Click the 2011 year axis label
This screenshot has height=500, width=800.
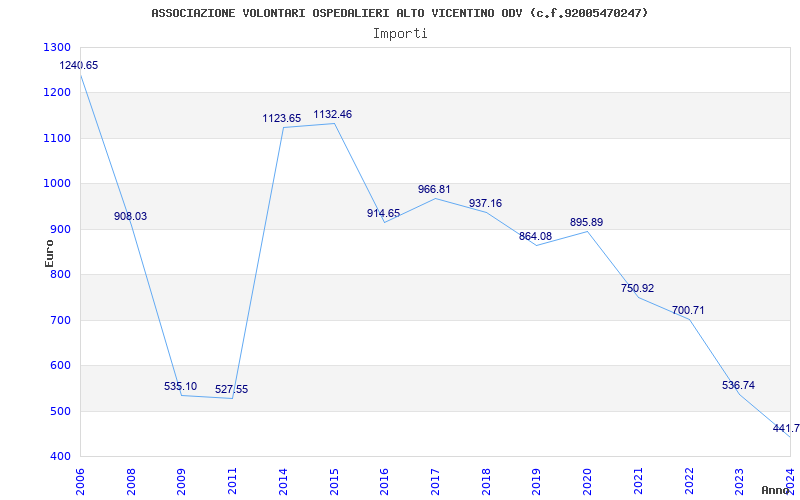pos(232,482)
